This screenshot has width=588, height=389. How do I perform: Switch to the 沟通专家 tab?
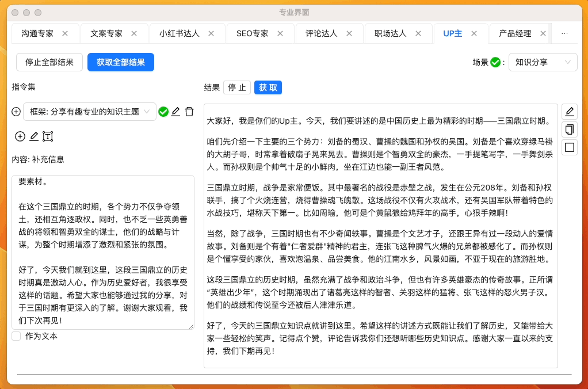pyautogui.click(x=37, y=33)
